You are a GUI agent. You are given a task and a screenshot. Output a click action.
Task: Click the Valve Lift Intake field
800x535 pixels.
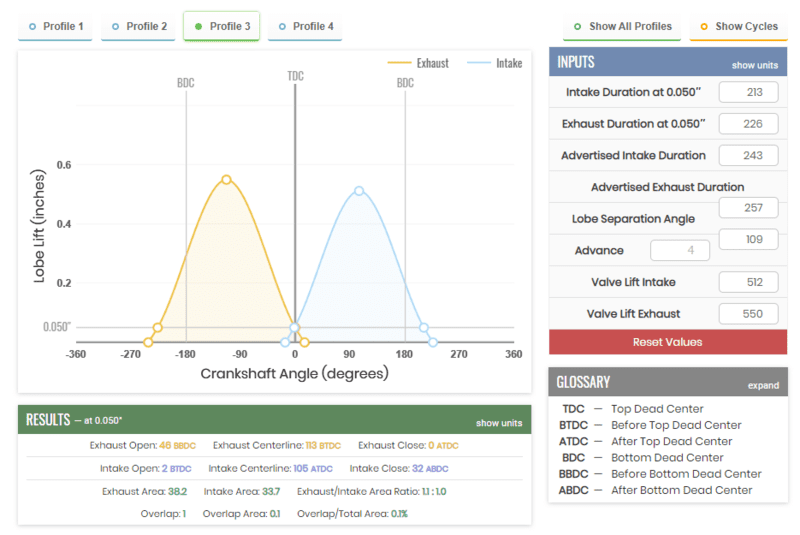pos(748,283)
